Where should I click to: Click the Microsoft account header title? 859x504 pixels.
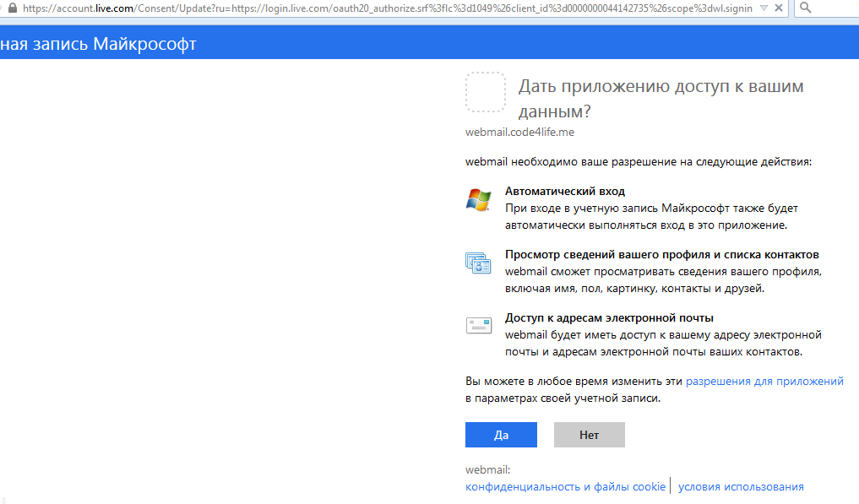(99, 44)
